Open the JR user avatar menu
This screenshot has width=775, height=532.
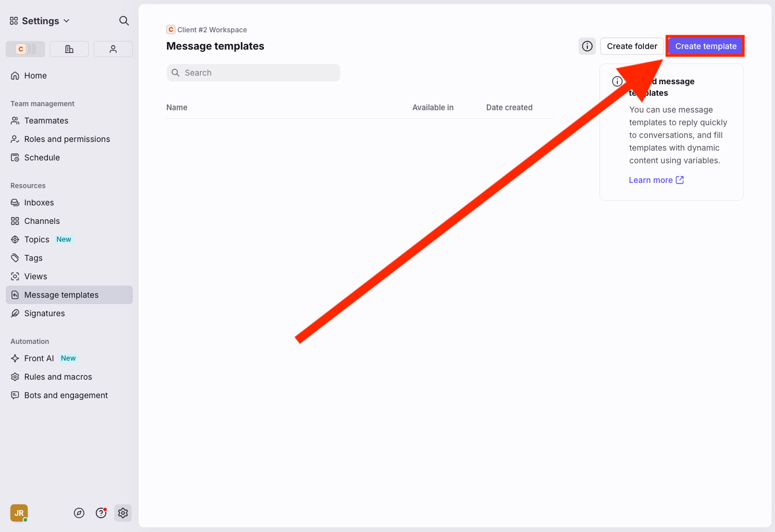point(19,513)
